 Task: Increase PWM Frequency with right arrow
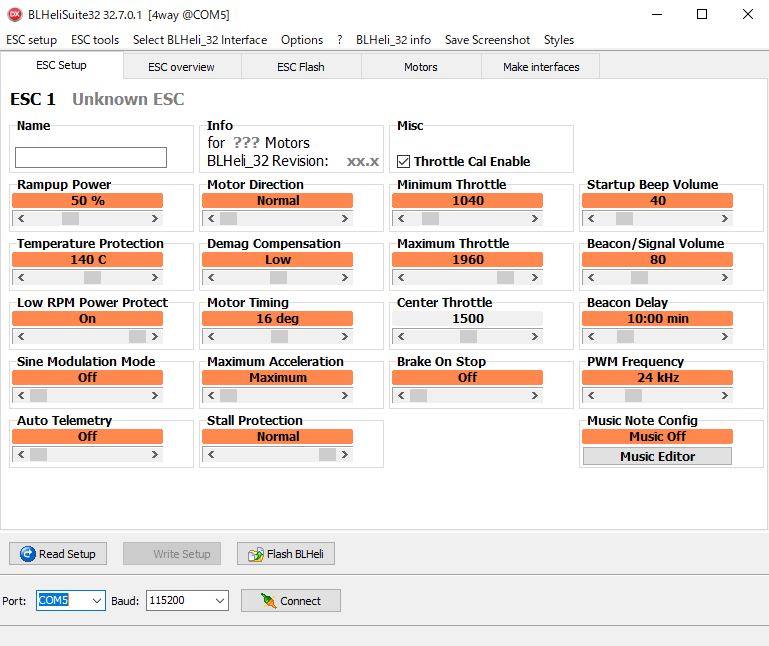tap(724, 395)
